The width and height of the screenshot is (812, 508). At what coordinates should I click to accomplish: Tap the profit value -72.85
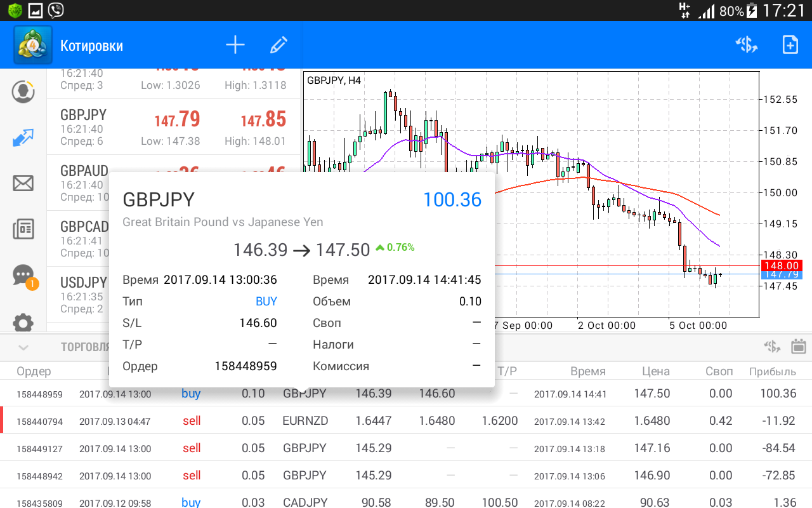click(x=778, y=475)
